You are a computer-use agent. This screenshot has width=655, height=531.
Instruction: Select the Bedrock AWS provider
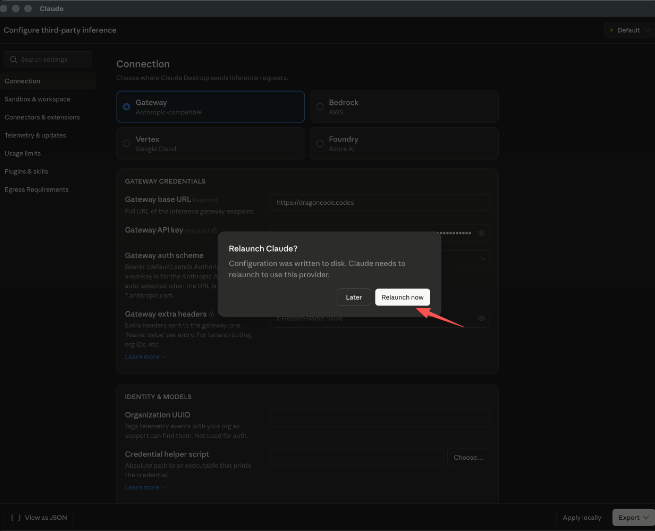click(404, 107)
